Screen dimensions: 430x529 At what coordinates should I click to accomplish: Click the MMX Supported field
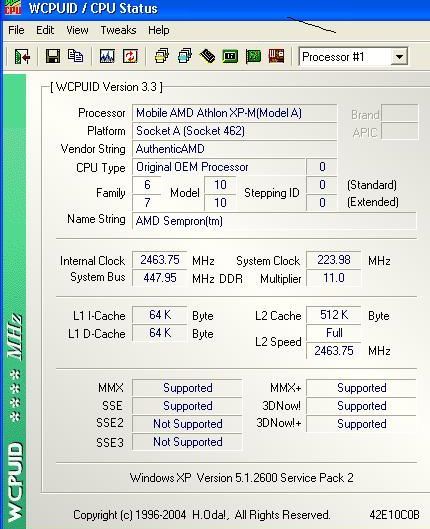187,388
